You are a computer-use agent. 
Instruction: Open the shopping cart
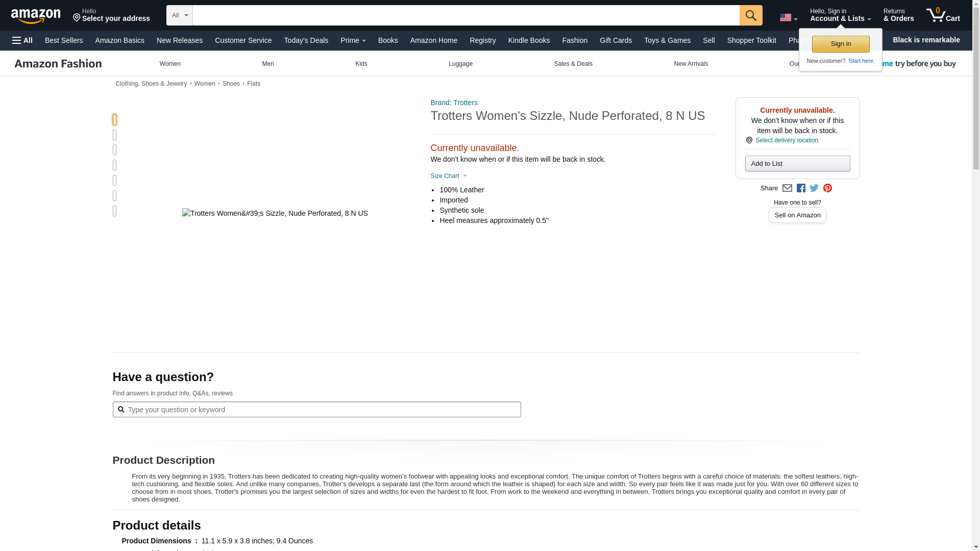coord(943,15)
